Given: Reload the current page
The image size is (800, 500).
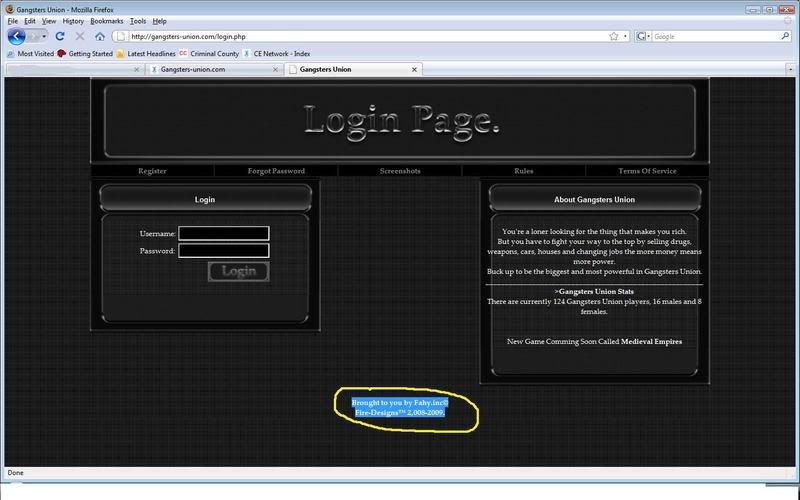Looking at the screenshot, I should [x=60, y=36].
